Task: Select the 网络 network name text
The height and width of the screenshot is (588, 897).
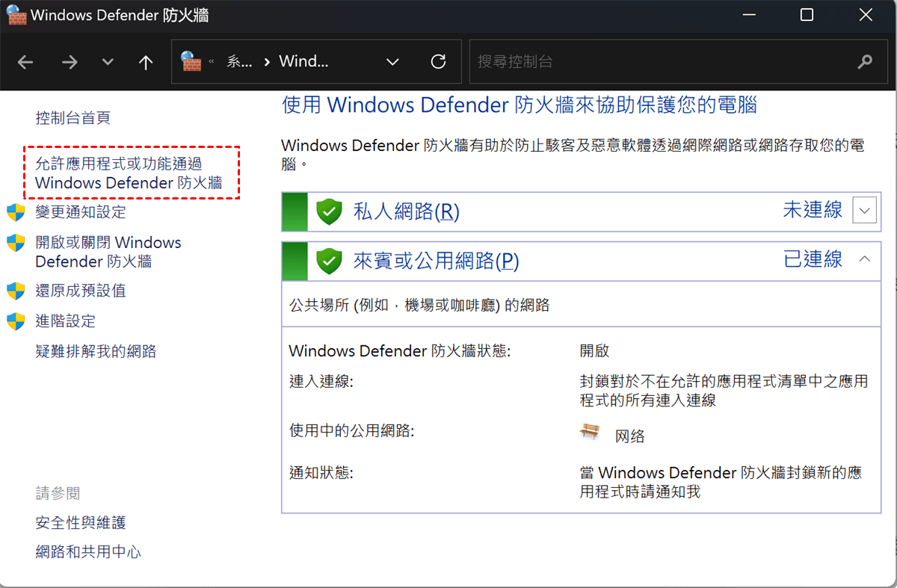Action: click(630, 436)
